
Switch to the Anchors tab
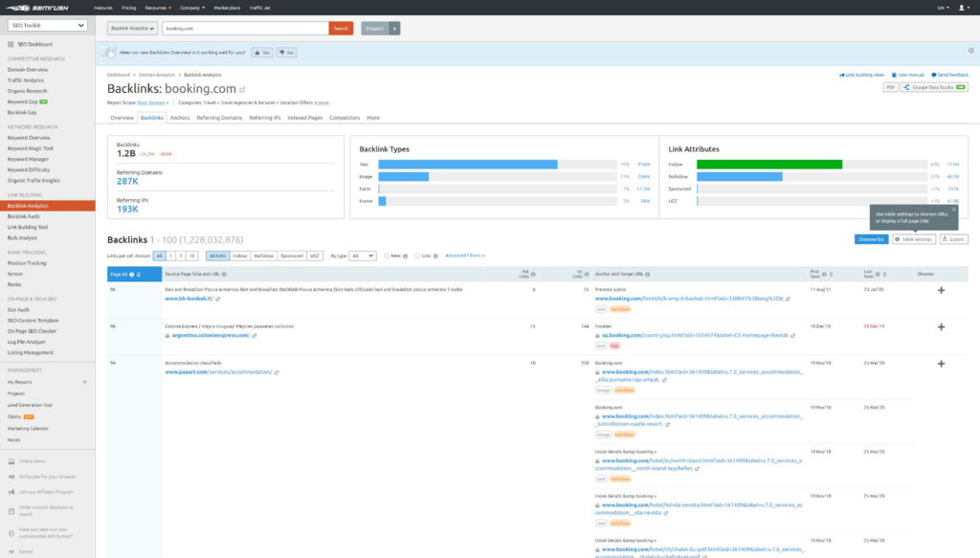click(x=180, y=118)
